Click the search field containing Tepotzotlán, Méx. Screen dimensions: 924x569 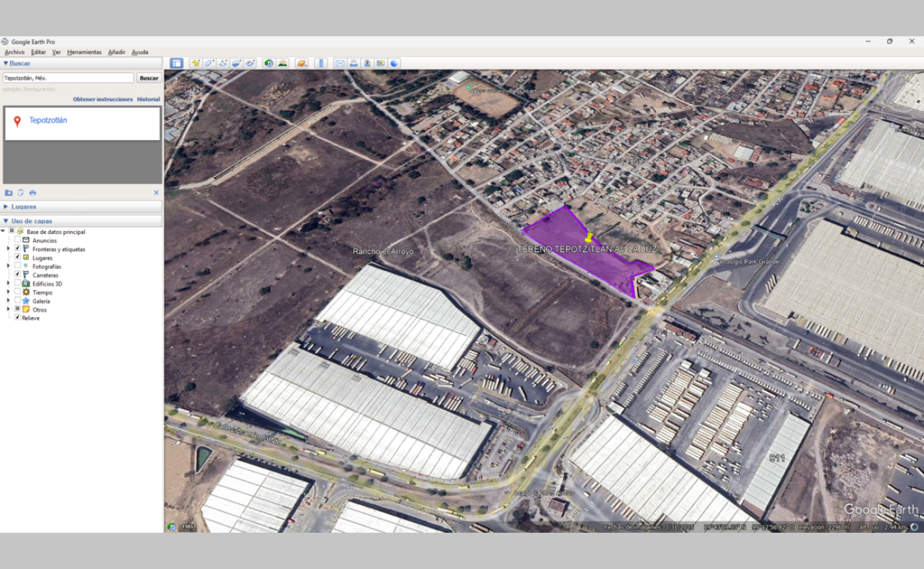68,78
